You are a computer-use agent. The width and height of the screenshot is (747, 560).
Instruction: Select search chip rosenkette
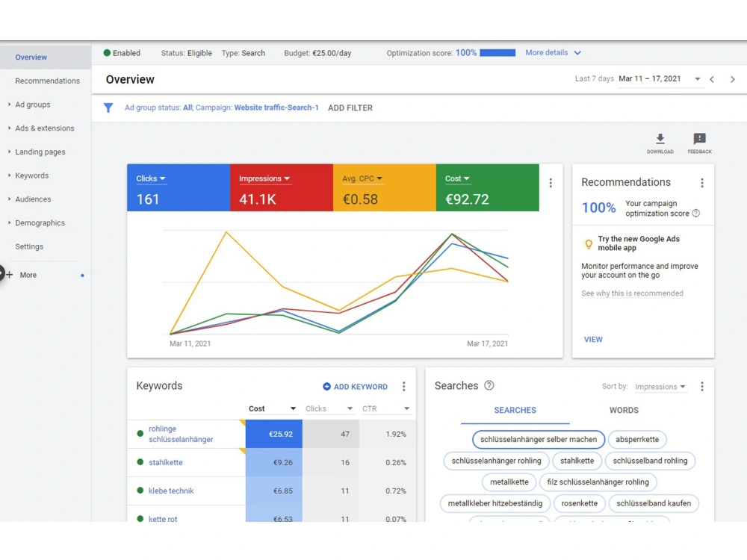coord(580,503)
